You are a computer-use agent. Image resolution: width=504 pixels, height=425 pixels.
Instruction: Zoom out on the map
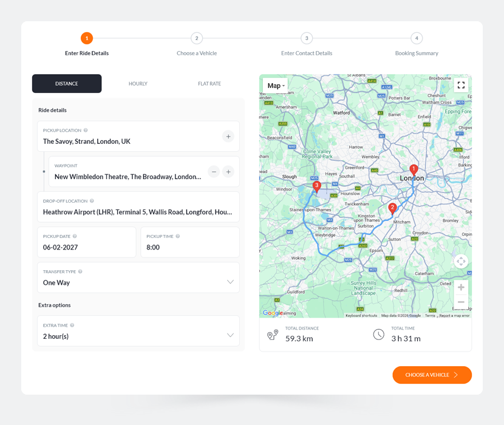[x=461, y=302]
